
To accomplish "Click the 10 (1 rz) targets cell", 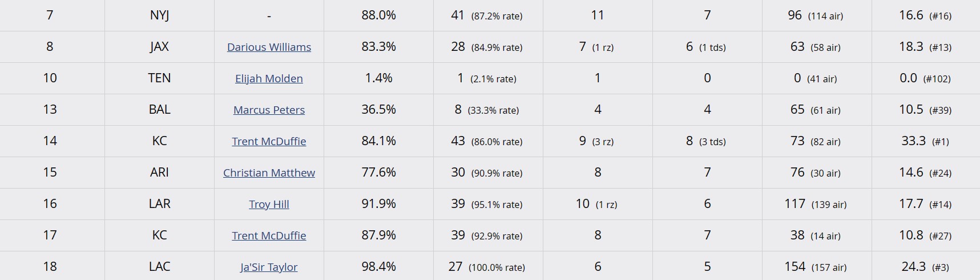I will point(596,204).
